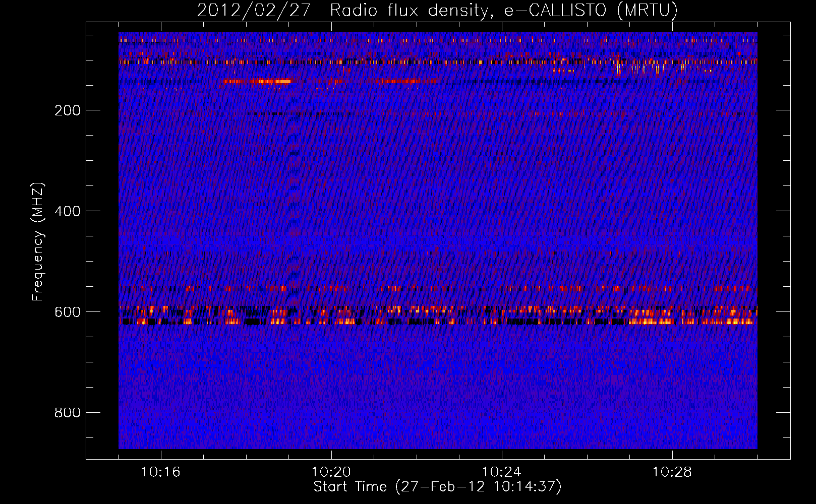816x504 pixels.
Task: Click the 'Frequency (MHZ)' y-axis label
Action: [x=37, y=241]
